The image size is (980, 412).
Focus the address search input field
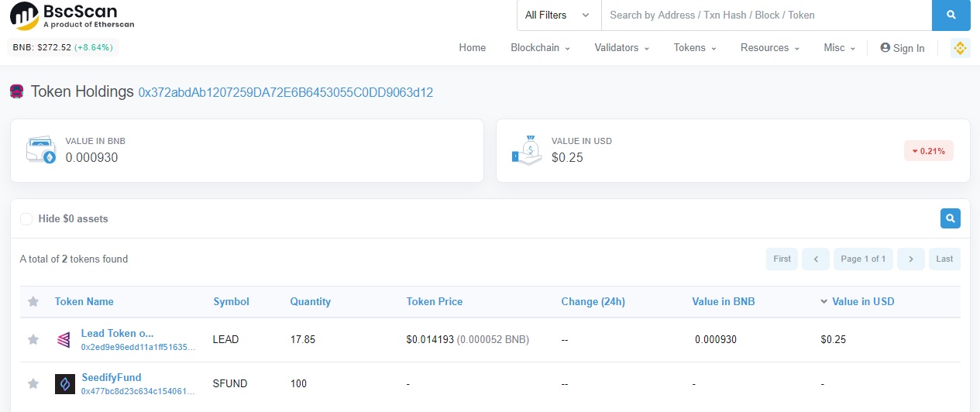[x=766, y=15]
